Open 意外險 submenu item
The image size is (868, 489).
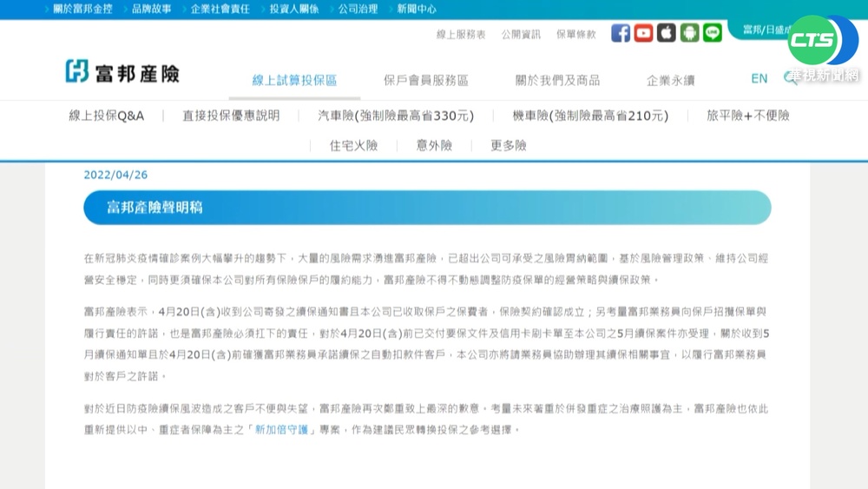(x=434, y=146)
